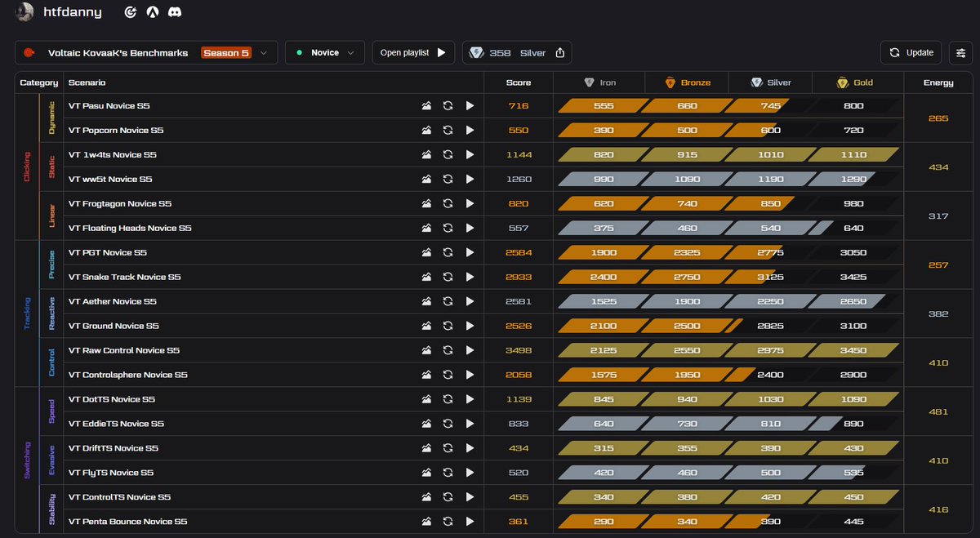Open the filter settings sliders icon
The height and width of the screenshot is (538, 980).
(960, 53)
